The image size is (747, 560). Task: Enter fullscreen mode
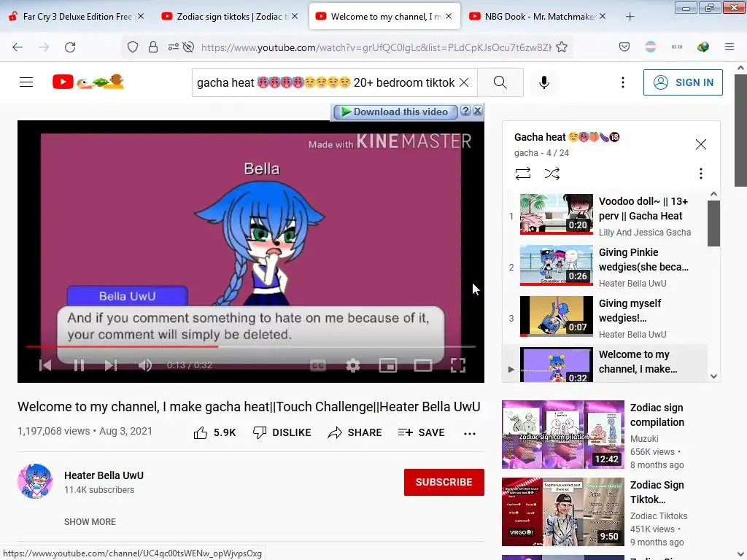click(x=458, y=365)
